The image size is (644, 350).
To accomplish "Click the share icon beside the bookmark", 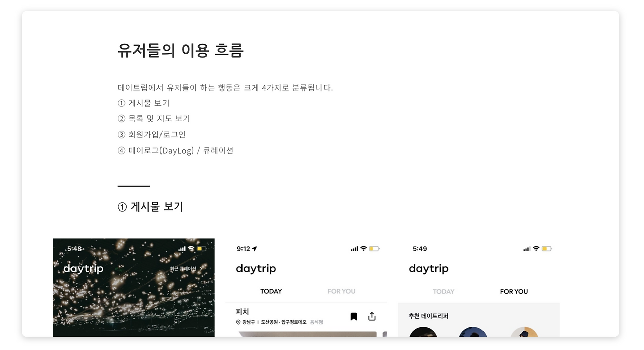I will pyautogui.click(x=372, y=316).
